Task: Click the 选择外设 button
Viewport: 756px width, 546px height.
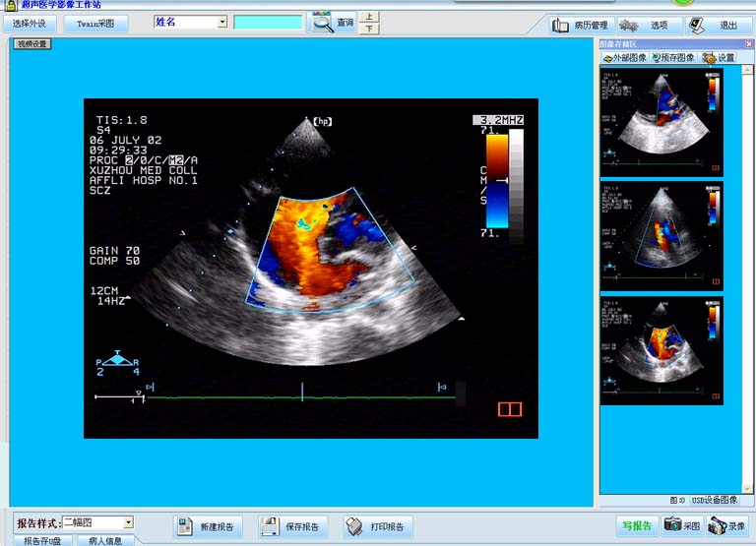Action: (30, 24)
